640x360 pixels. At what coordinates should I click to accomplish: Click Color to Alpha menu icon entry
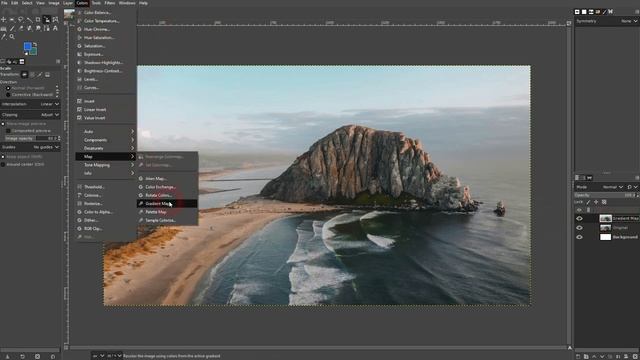click(x=80, y=212)
